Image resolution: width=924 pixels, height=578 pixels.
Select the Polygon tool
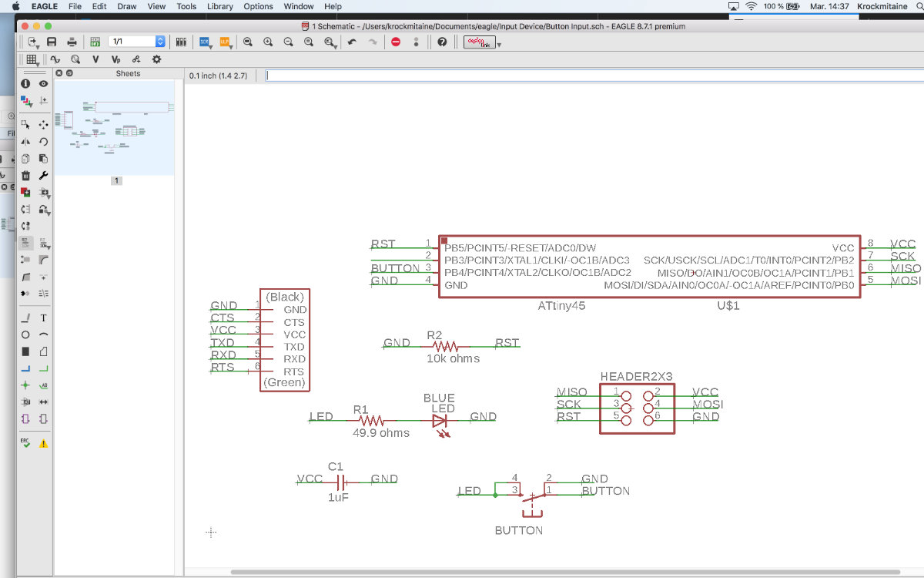click(x=44, y=351)
